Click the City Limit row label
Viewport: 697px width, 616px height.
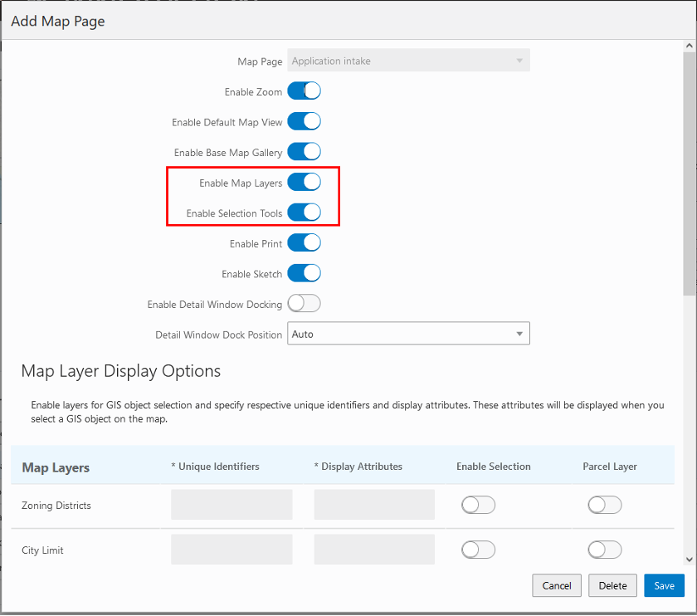[42, 550]
